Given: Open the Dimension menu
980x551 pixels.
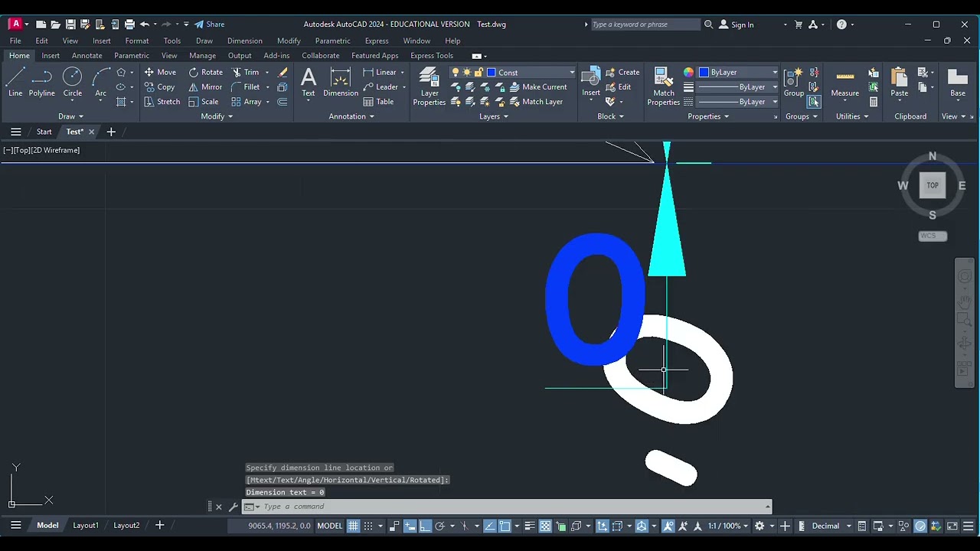Looking at the screenshot, I should [x=245, y=41].
